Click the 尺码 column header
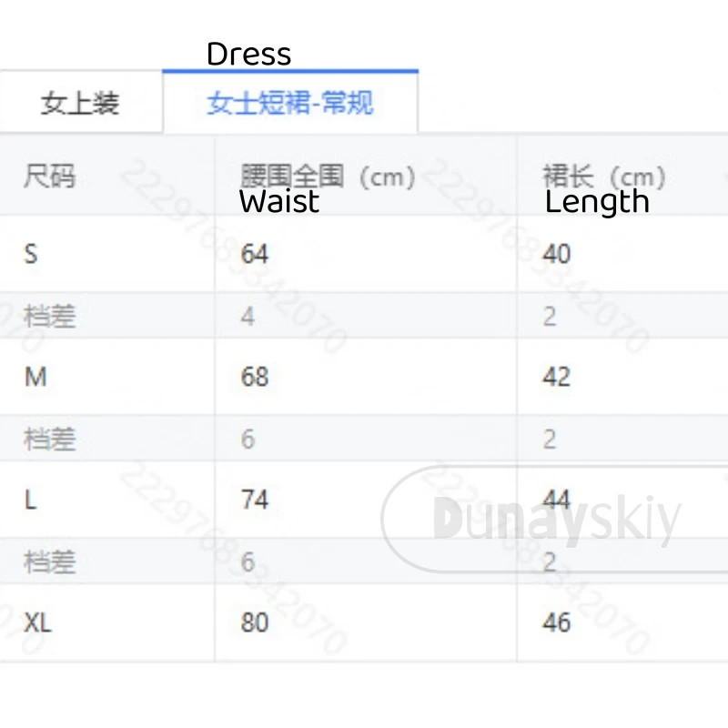Screen dimensions: 728x728 [49, 177]
